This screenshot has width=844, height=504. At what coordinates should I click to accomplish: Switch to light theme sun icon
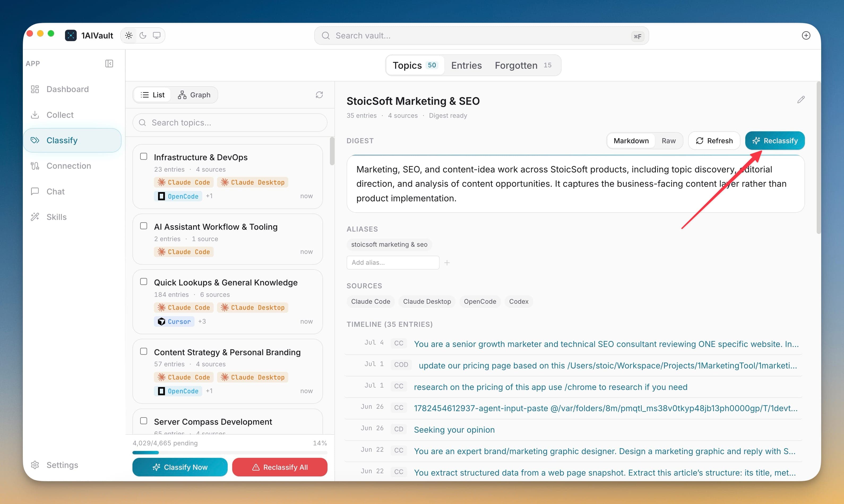pos(129,35)
